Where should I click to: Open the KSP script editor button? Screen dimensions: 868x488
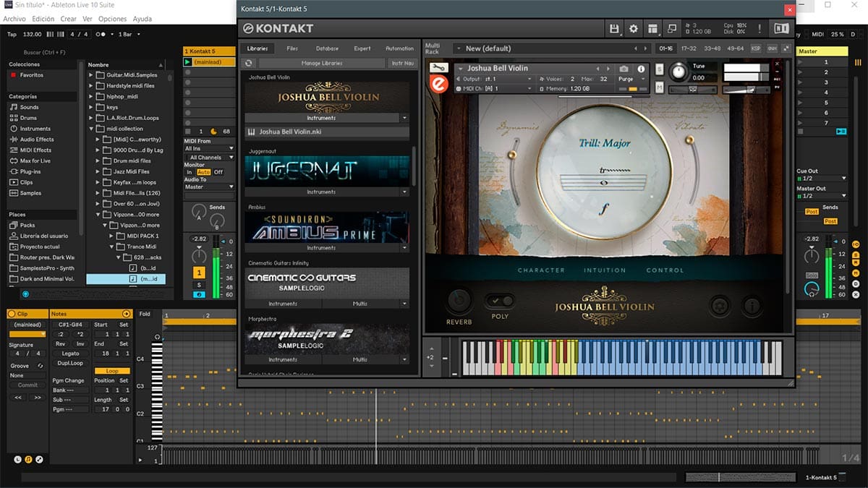click(756, 48)
